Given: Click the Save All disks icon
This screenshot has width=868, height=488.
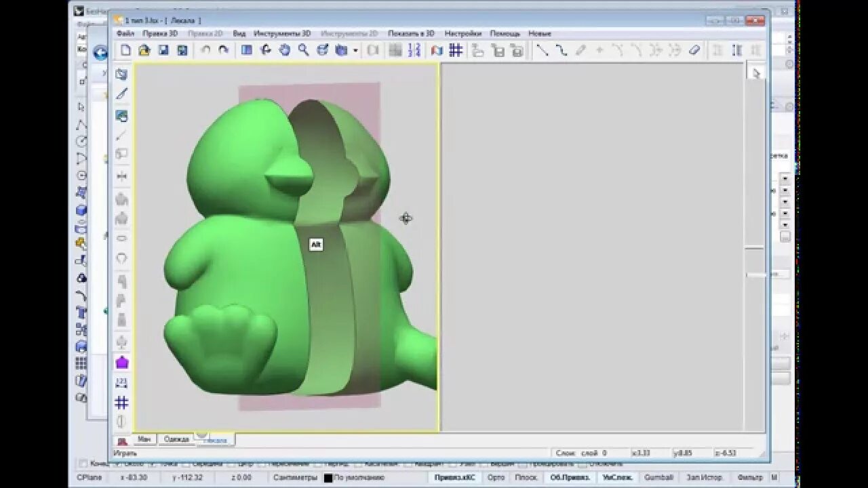Looking at the screenshot, I should click(x=182, y=50).
